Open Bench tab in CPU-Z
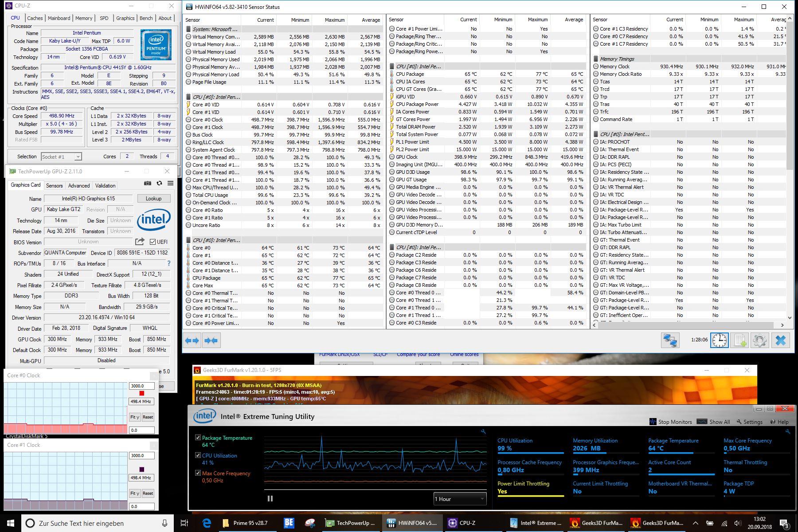This screenshot has height=532, width=798. point(146,18)
